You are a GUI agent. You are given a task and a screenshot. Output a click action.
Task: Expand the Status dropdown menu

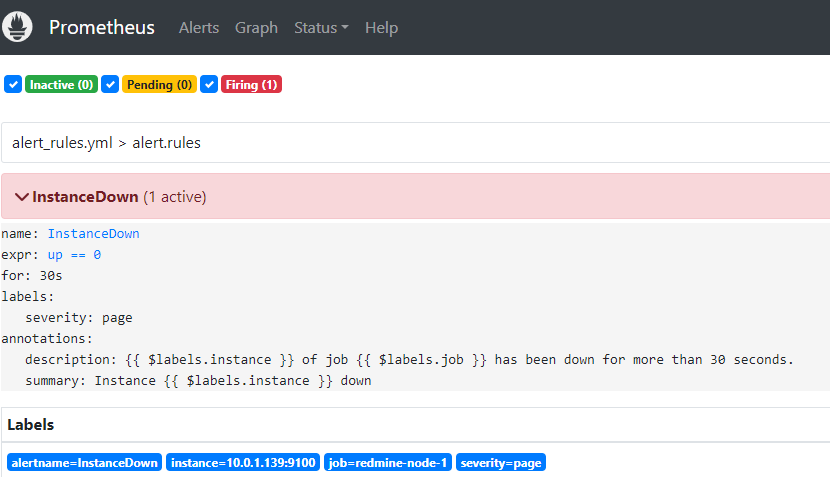pyautogui.click(x=321, y=28)
